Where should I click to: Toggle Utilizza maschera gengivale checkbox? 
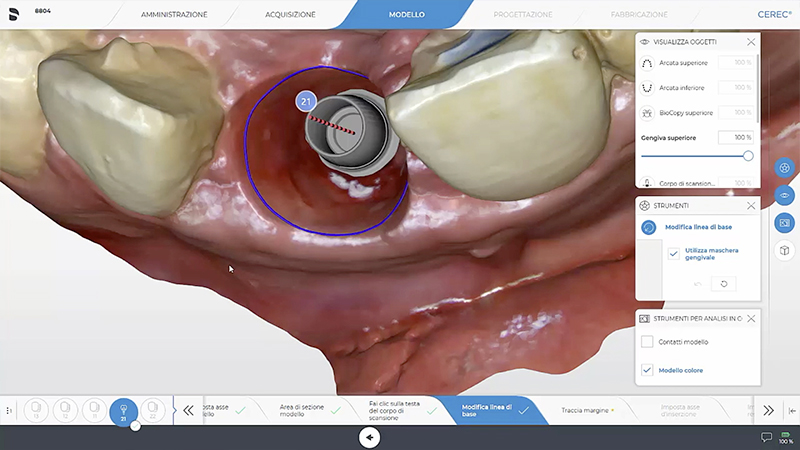[673, 253]
